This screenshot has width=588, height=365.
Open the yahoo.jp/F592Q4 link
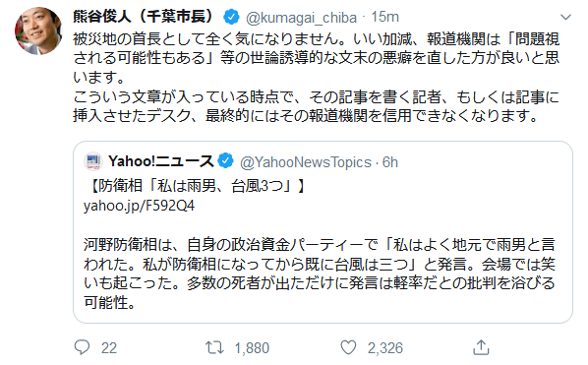(139, 206)
